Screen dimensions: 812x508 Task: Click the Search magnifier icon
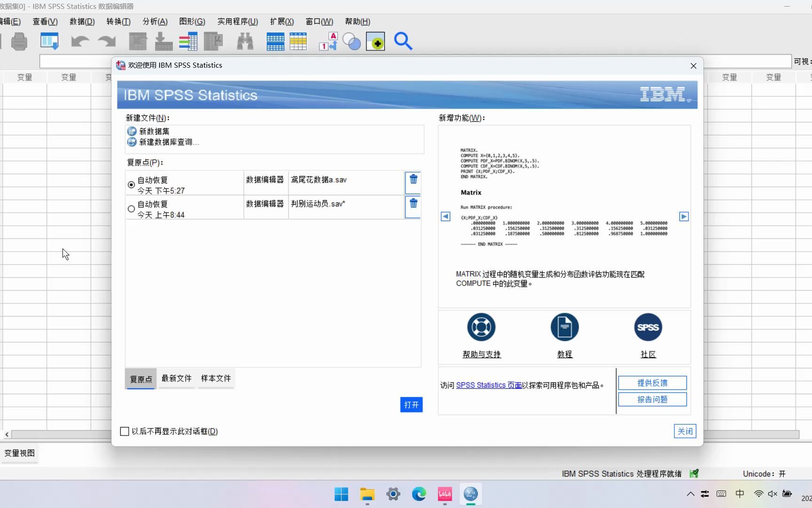pos(403,42)
